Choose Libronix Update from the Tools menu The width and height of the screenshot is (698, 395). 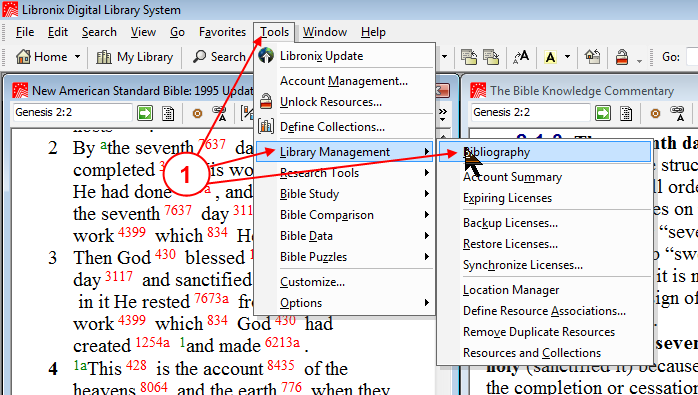(345, 56)
